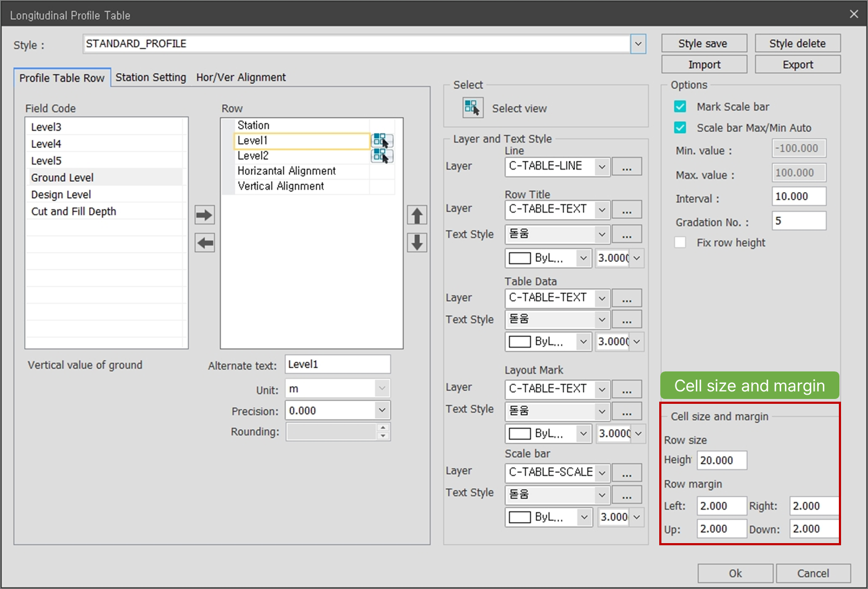Expand Layout Mark text style dropdown
Screen dimensions: 868x589
(602, 411)
